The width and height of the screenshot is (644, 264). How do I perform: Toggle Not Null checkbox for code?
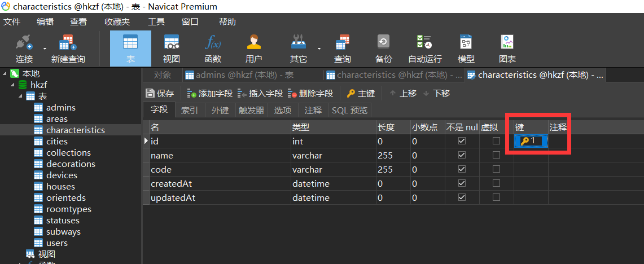[462, 169]
